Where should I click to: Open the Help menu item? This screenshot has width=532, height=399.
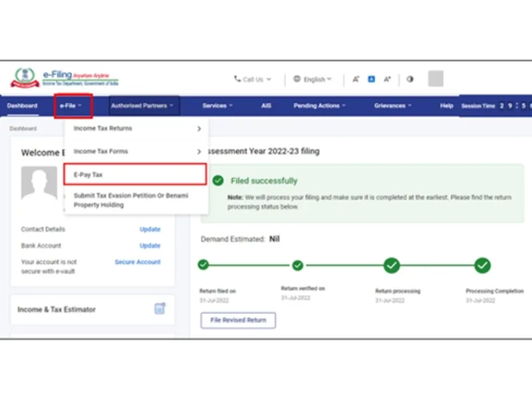(446, 106)
